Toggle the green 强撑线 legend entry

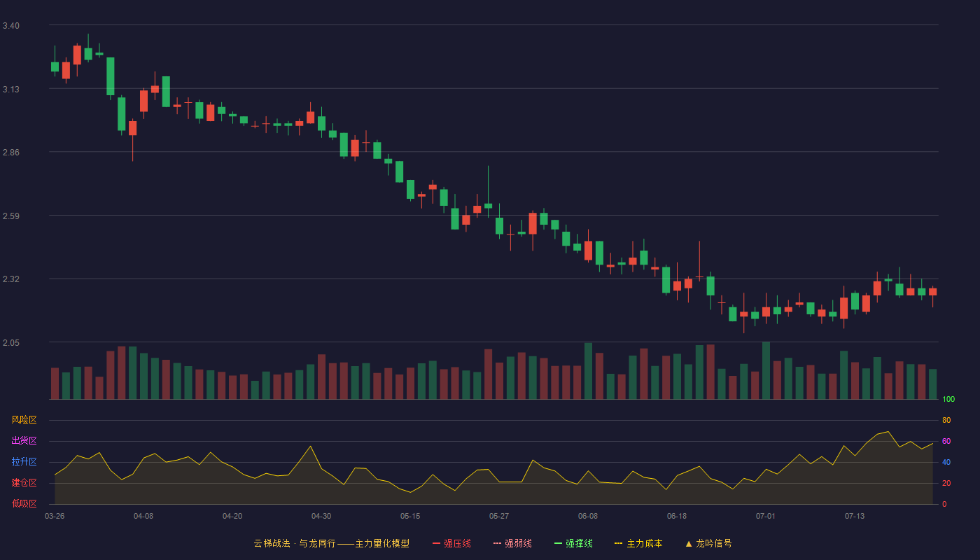click(x=573, y=543)
